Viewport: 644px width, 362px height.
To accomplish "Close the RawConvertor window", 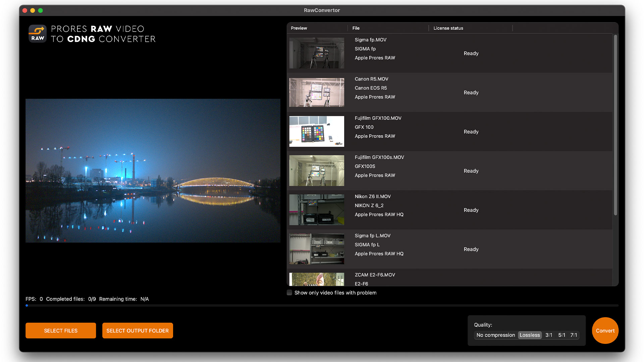I will click(25, 10).
